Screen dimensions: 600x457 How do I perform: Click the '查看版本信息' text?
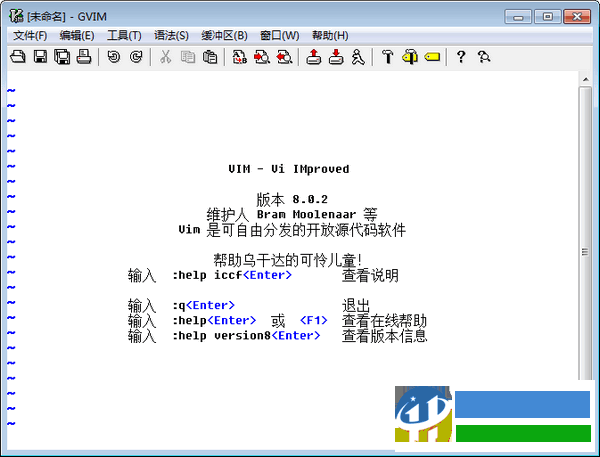(x=384, y=336)
